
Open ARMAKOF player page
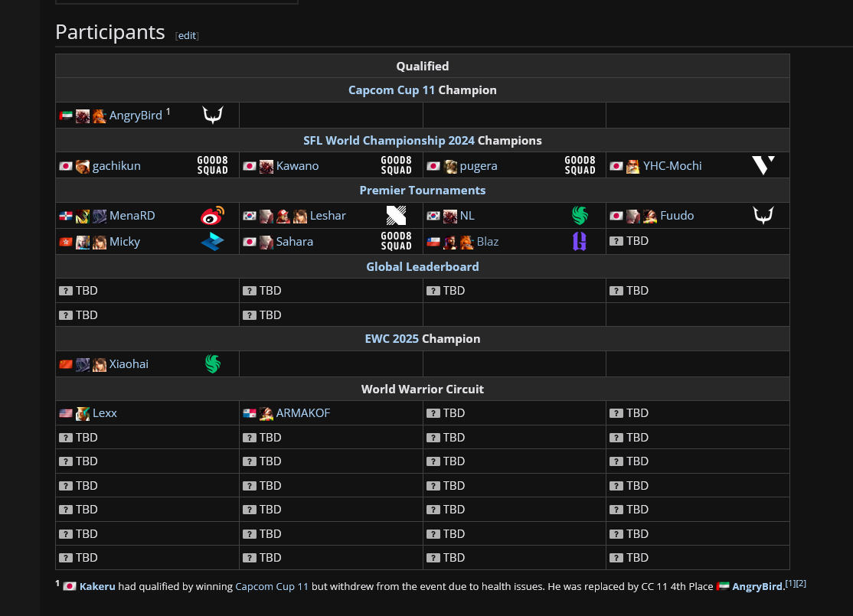tap(303, 412)
